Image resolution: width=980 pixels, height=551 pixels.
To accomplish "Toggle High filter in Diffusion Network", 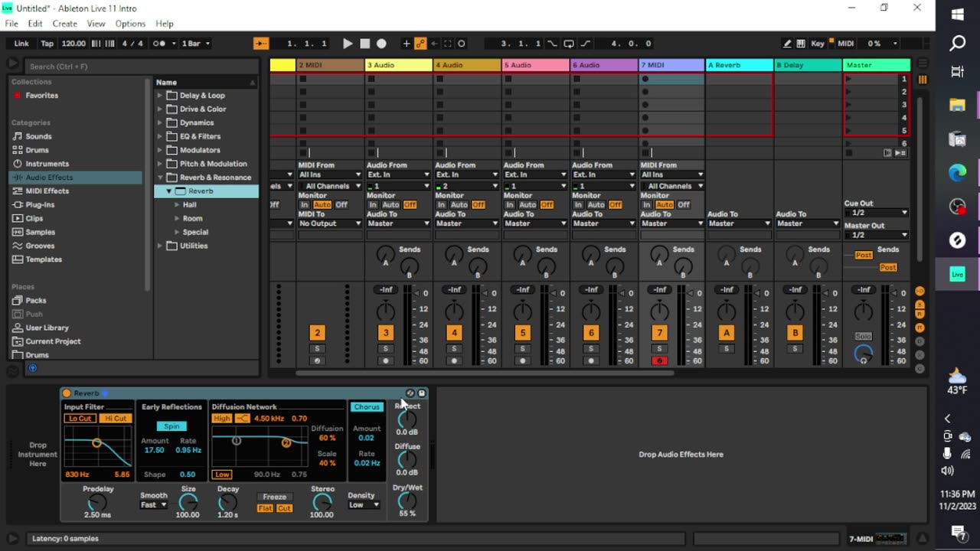I will coord(222,419).
